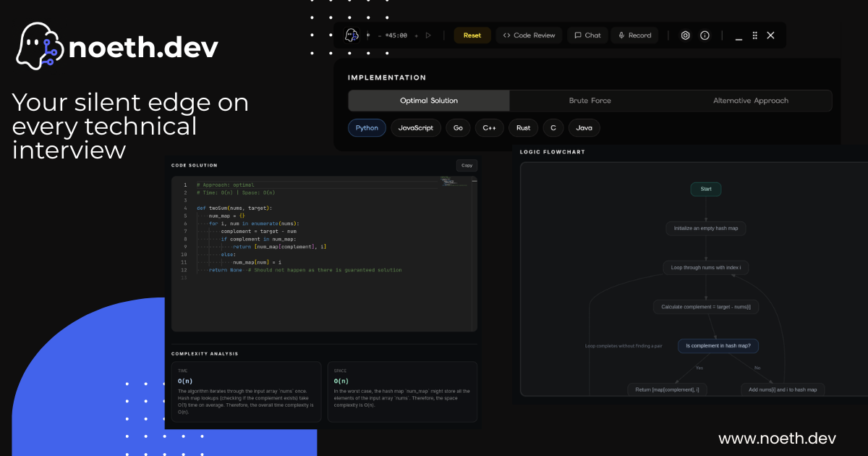Switch to the Brute Force tab
The width and height of the screenshot is (868, 456).
point(590,101)
